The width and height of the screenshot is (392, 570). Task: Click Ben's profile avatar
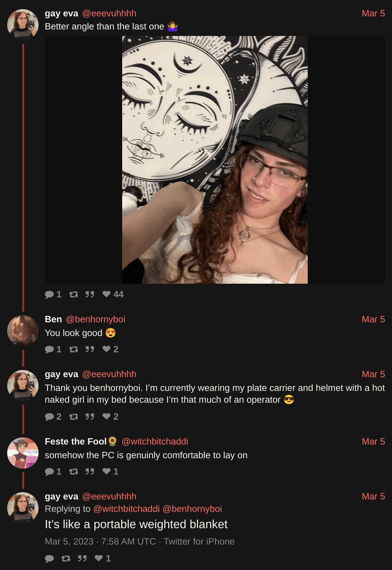tap(23, 331)
